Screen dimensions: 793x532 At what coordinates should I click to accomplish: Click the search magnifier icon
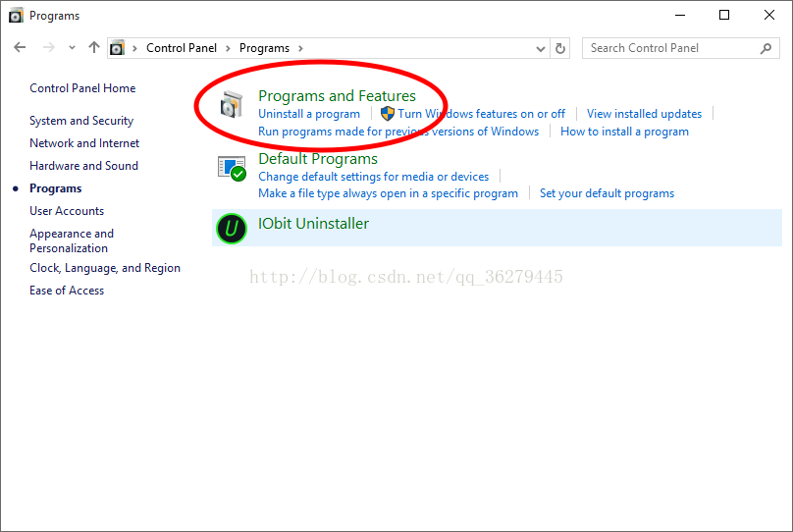pyautogui.click(x=766, y=48)
